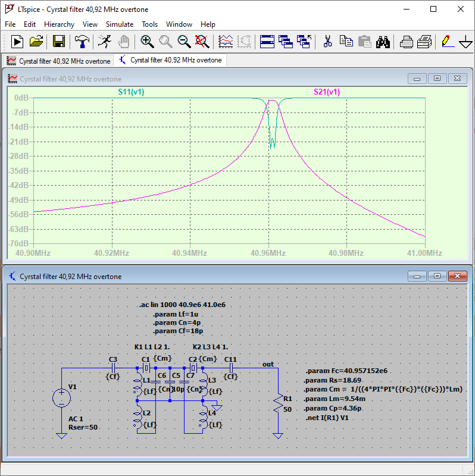The width and height of the screenshot is (475, 476).
Task: Switch to the waveform plot tab
Action: click(58, 61)
